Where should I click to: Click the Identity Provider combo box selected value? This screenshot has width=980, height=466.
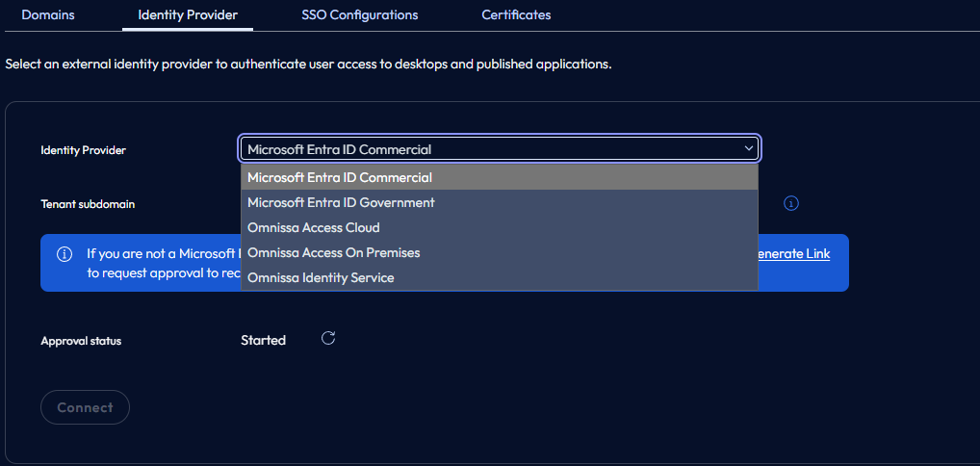point(339,149)
